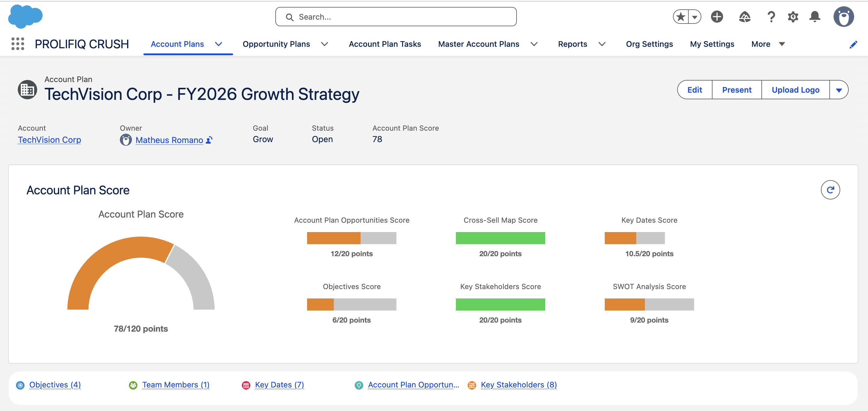Click the pencil icon to edit navigation
868x411 pixels.
[853, 44]
